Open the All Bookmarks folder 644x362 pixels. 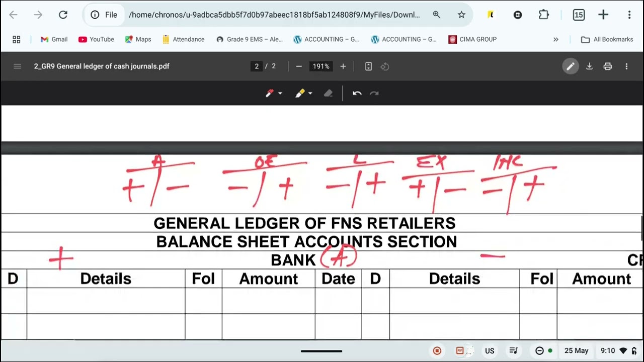coord(607,39)
